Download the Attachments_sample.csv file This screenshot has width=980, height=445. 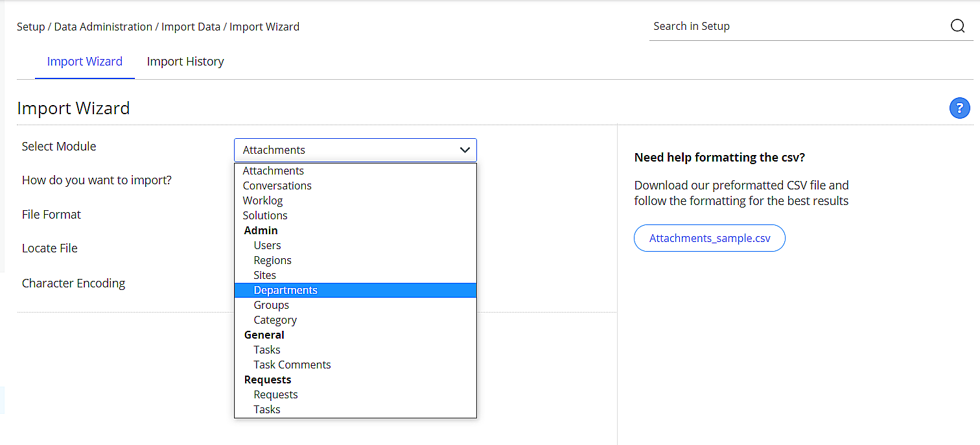tap(710, 238)
